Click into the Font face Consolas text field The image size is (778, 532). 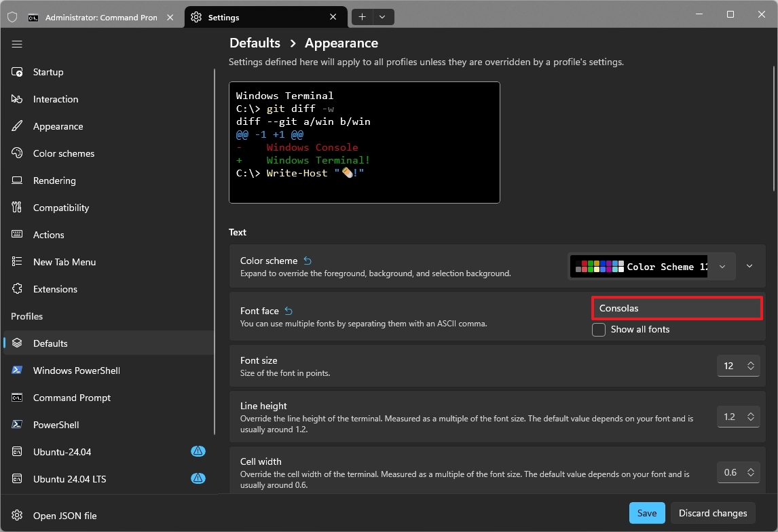point(677,308)
